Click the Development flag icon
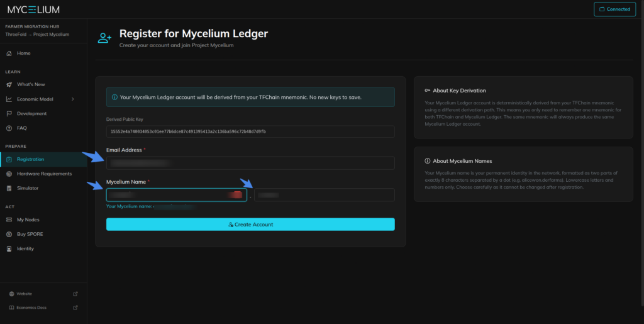This screenshot has width=644, height=324. coord(9,114)
